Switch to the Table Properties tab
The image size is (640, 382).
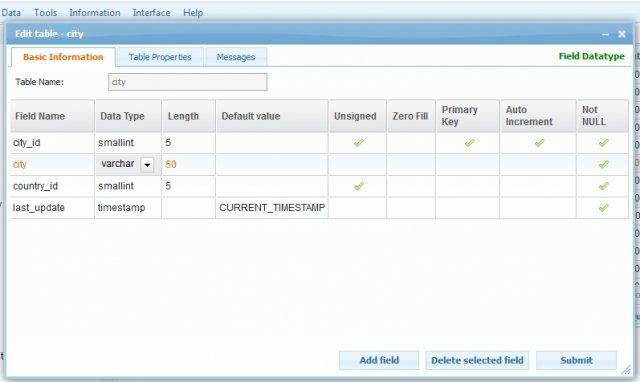click(160, 57)
